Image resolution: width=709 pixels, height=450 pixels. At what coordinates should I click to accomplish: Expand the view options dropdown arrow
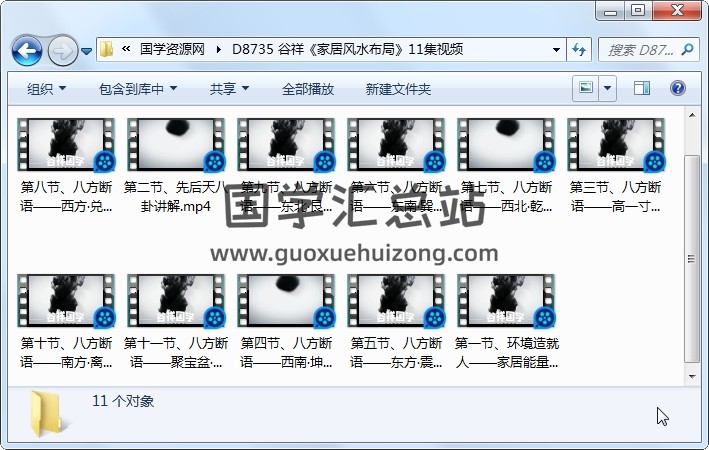click(x=608, y=89)
